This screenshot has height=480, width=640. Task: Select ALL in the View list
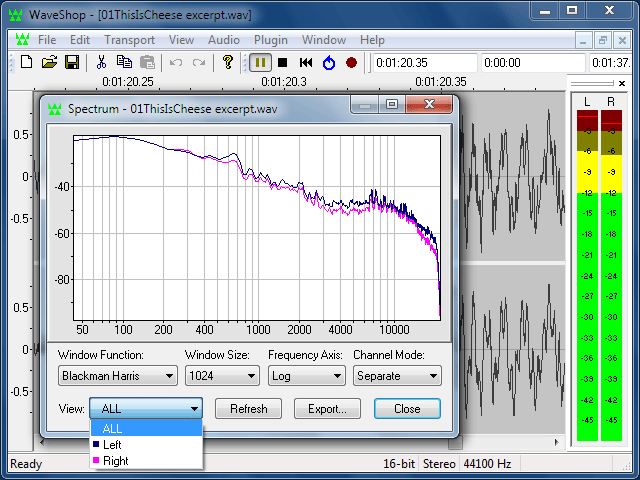pos(147,428)
